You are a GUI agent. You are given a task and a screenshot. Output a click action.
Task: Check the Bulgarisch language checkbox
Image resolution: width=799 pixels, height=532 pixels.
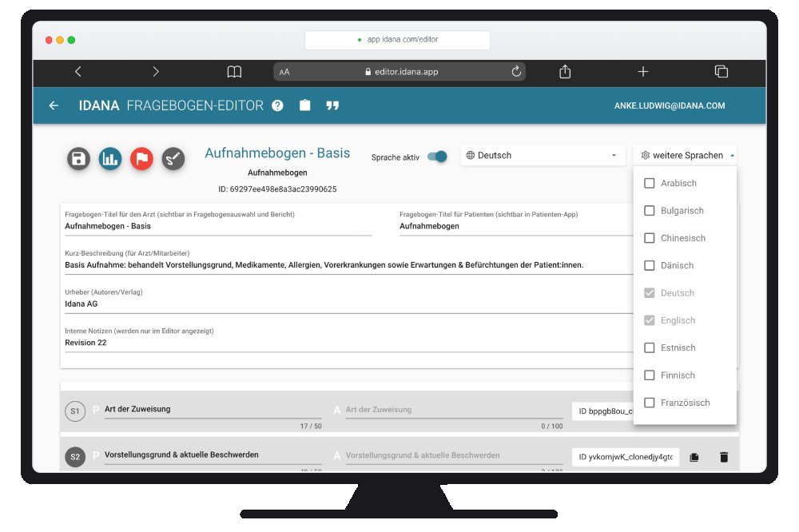click(649, 210)
